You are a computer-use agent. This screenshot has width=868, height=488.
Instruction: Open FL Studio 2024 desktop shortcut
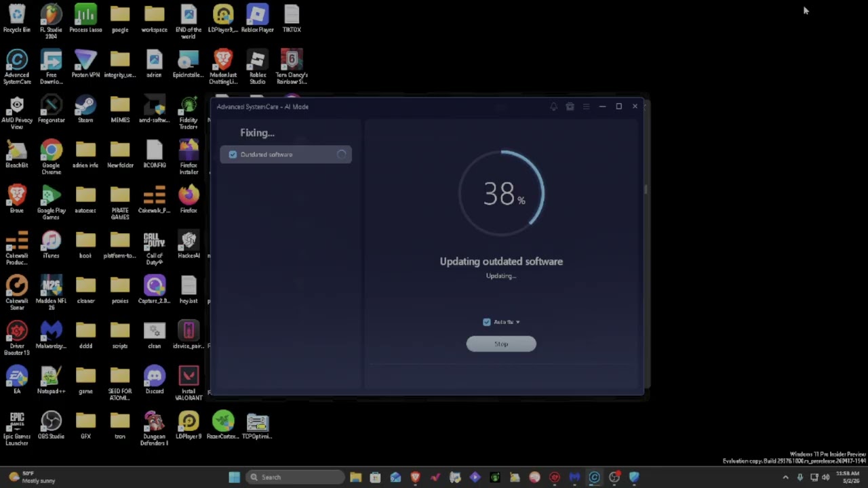tap(51, 21)
